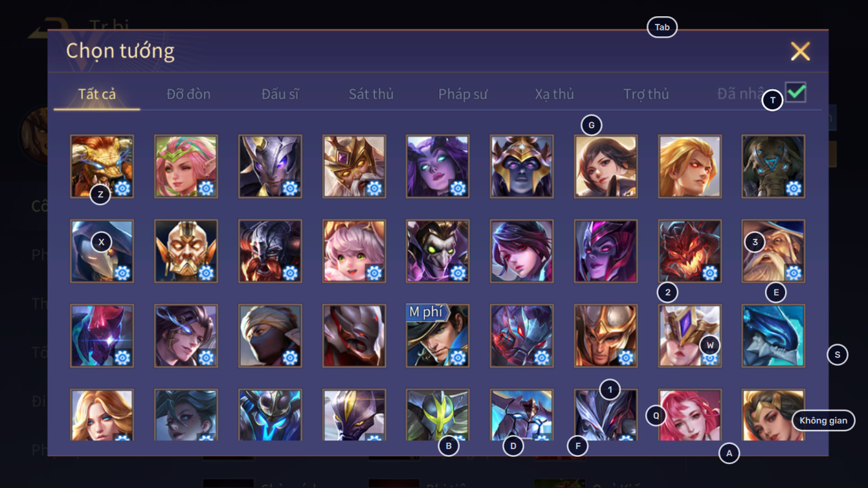Go to the Đấu sĩ tab
The width and height of the screenshot is (868, 488).
tap(280, 94)
